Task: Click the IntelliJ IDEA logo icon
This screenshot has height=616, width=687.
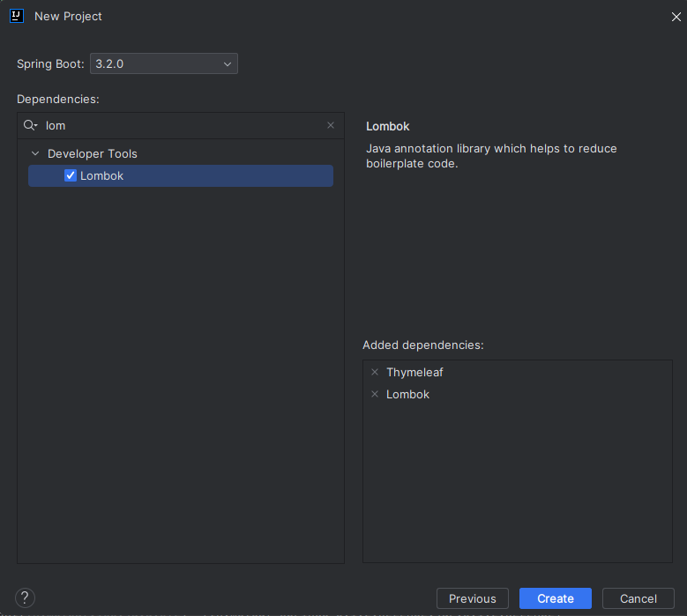Action: 17,16
